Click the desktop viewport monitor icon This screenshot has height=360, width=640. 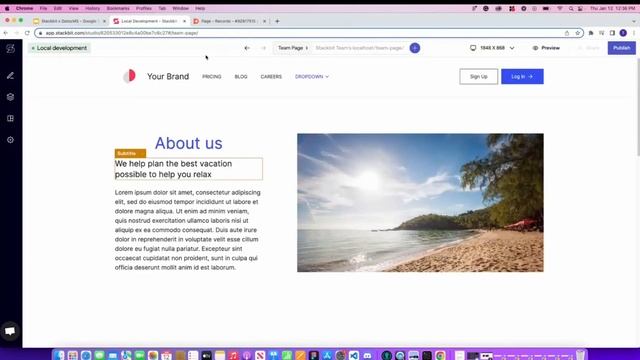473,48
